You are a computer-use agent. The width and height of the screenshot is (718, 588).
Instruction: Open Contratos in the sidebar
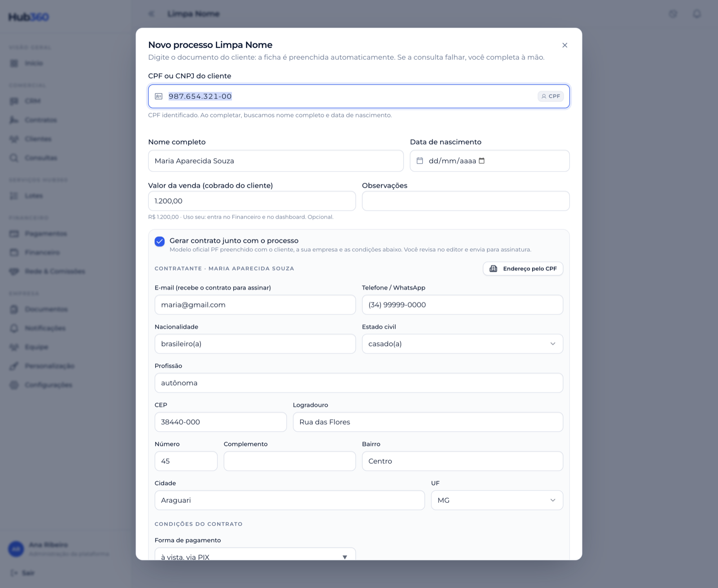pos(40,120)
